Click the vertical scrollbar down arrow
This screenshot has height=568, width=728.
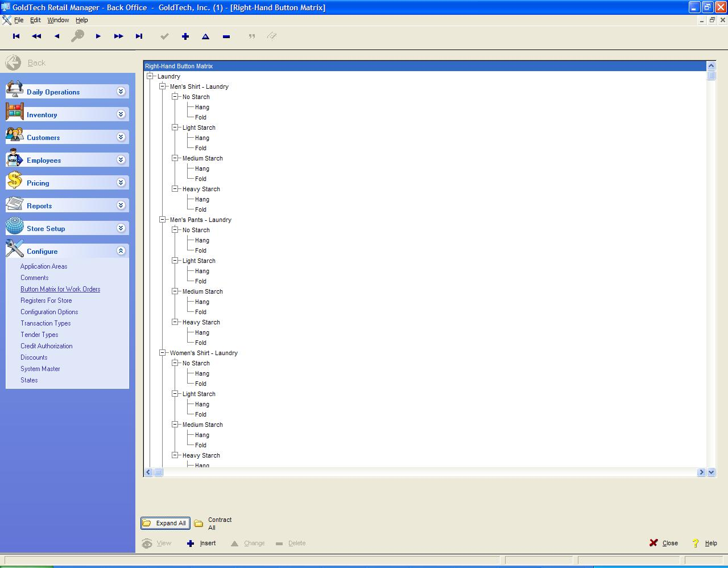[711, 472]
